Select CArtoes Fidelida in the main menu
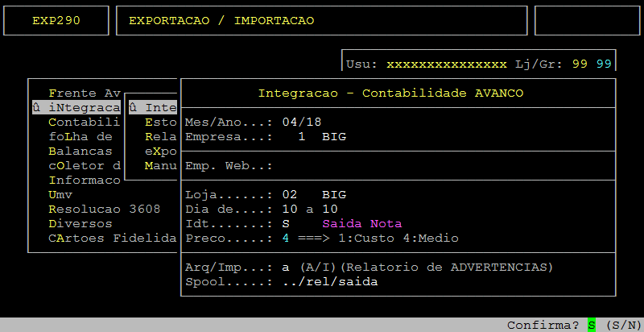Viewport: 644px width, 332px height. (x=112, y=239)
